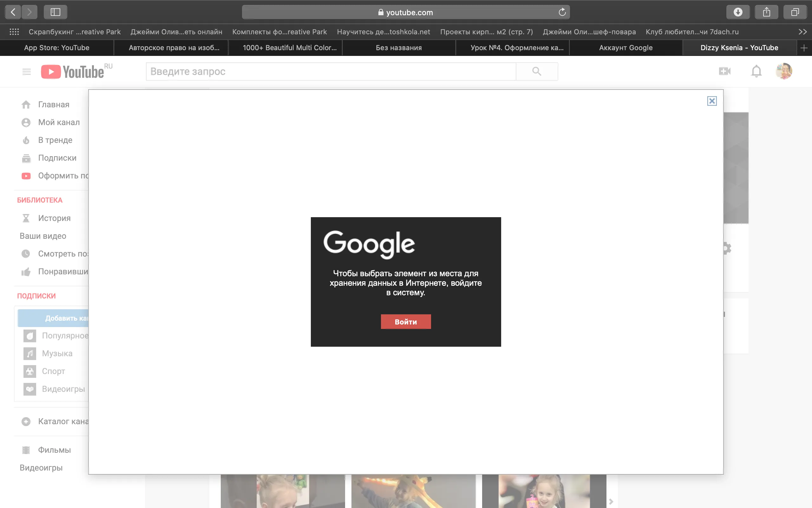This screenshot has width=812, height=508.
Task: Switch to Аккаунт Google tab
Action: click(x=626, y=48)
